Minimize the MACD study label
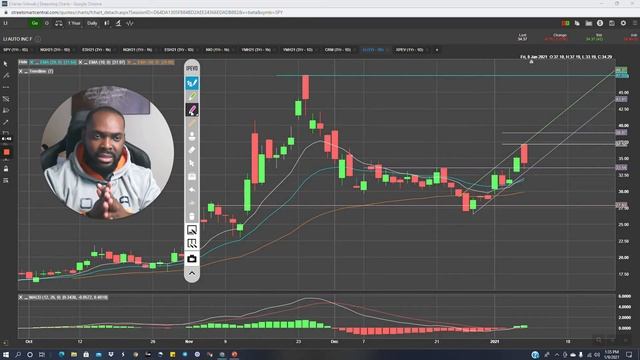This screenshot has width=640, height=360. click(26, 298)
